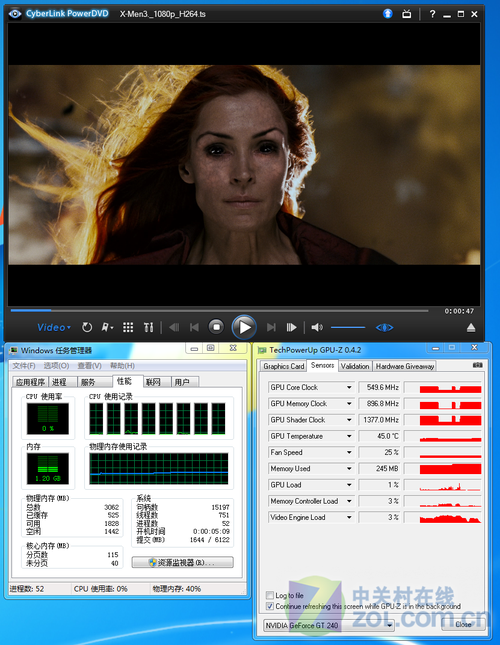
Task: Enable the Log to file checkbox
Action: pyautogui.click(x=270, y=595)
